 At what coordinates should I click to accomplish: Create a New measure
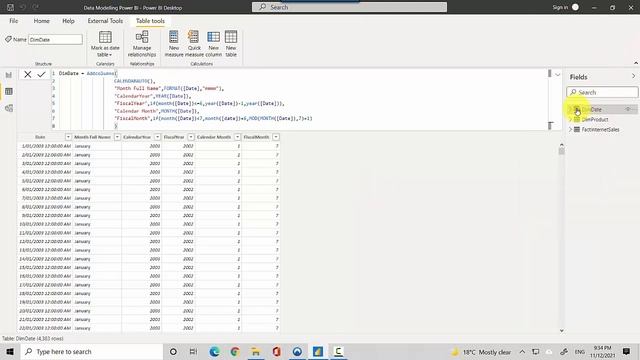click(x=174, y=44)
